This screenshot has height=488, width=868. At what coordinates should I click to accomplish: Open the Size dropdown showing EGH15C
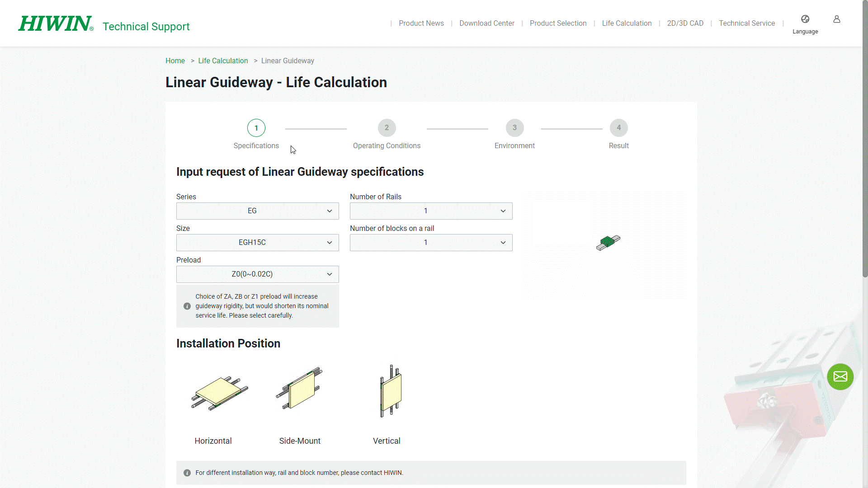coord(257,243)
